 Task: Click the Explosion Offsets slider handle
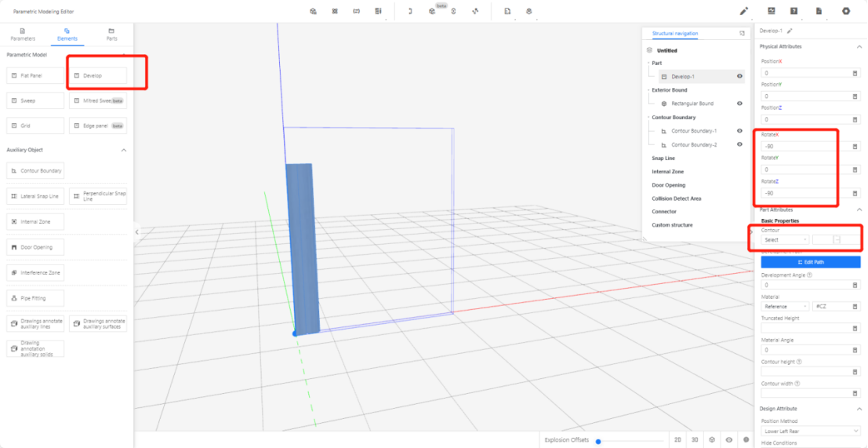pos(598,441)
